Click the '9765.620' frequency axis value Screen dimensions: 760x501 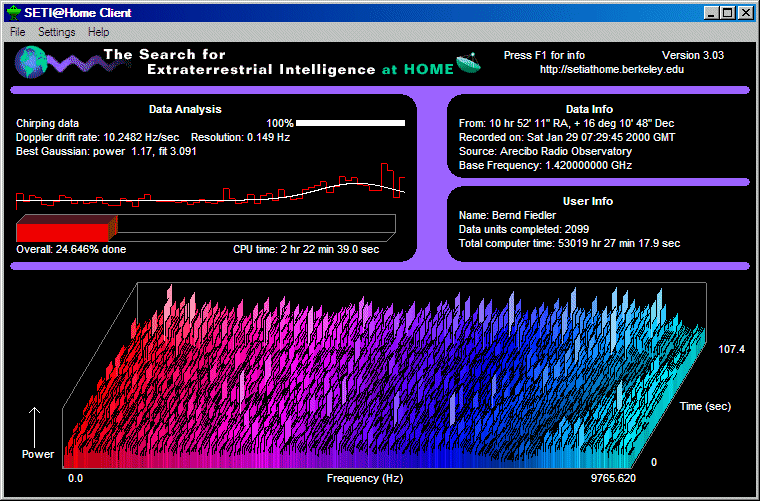point(613,478)
